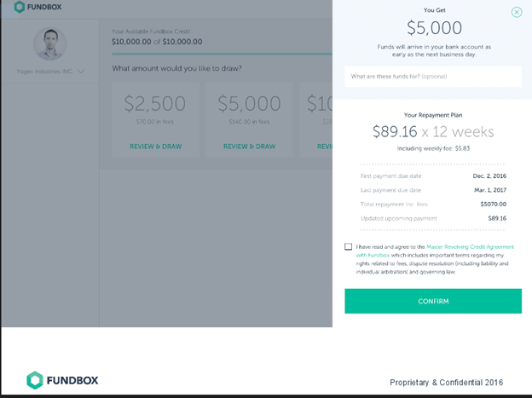532x398 pixels.
Task: Click the FUNDBOX wordmark in the header
Action: tap(44, 7)
